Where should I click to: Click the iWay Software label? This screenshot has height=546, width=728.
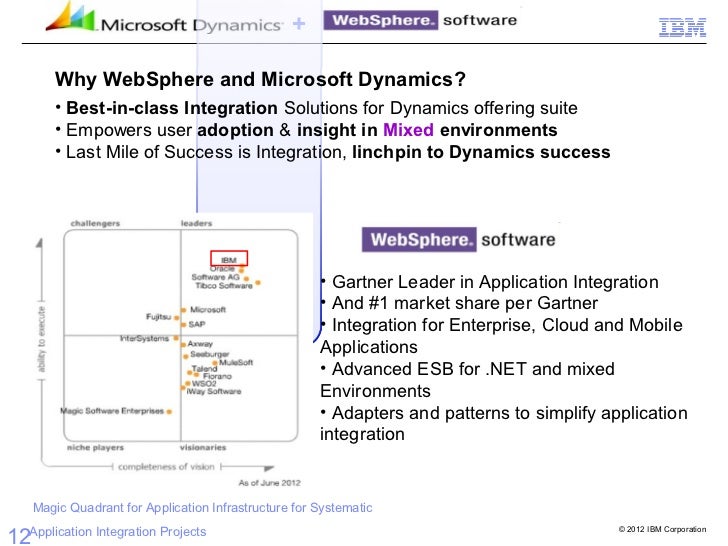point(214,392)
